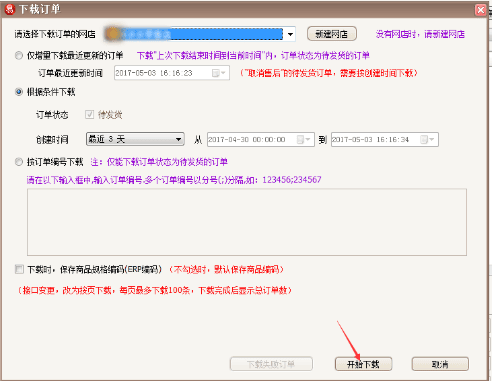Expand the 最近 3 天 creation time dropdown

pos(135,139)
